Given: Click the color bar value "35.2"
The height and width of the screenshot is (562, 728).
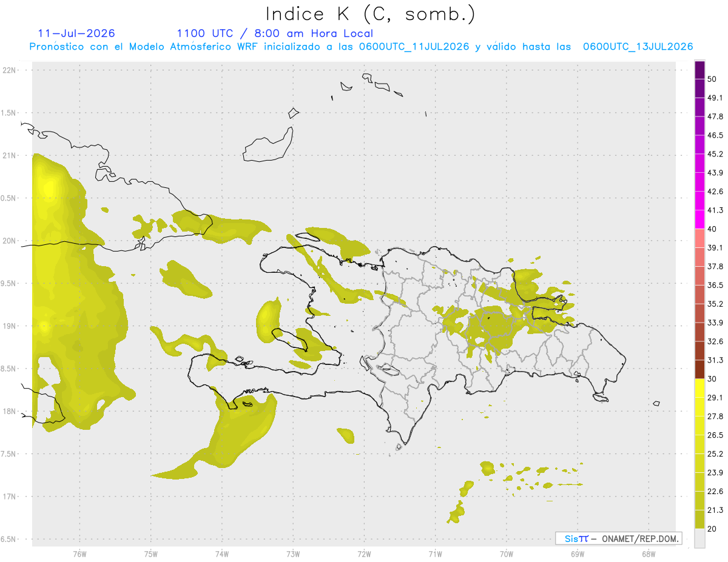Looking at the screenshot, I should tap(715, 304).
